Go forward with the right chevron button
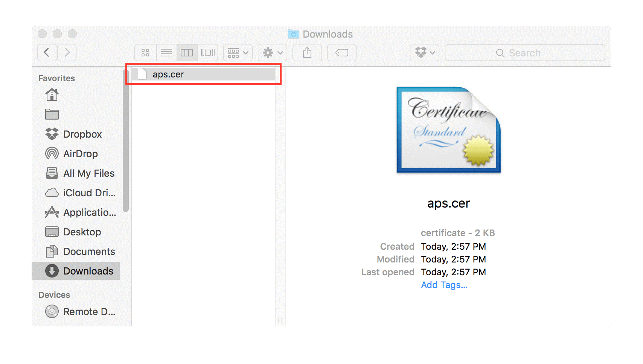Viewport: 643px width, 364px height. (67, 53)
